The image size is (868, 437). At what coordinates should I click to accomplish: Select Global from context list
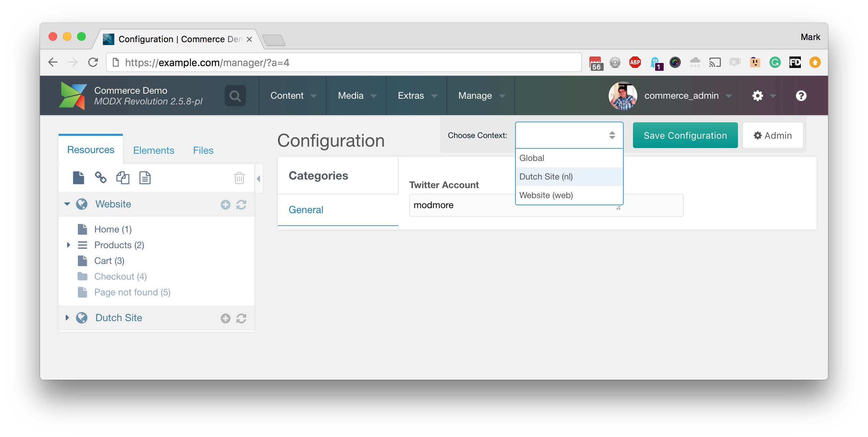569,158
